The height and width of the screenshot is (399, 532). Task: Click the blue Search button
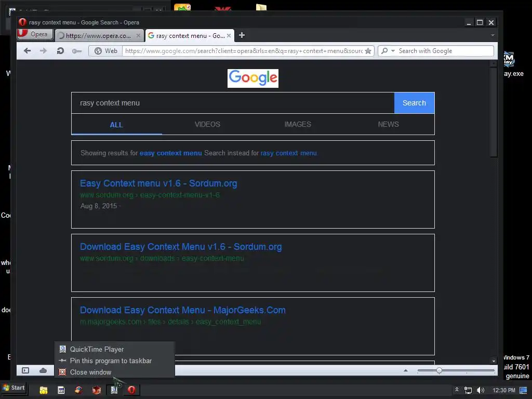(414, 103)
